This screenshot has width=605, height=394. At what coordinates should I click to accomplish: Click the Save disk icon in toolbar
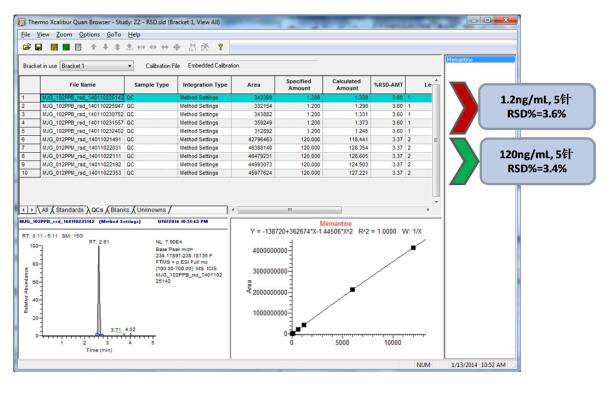click(x=39, y=47)
